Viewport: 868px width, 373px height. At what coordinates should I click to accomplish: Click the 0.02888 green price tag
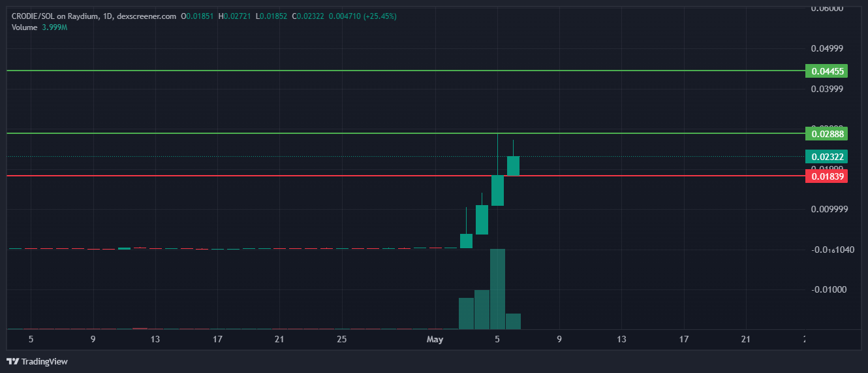point(826,134)
